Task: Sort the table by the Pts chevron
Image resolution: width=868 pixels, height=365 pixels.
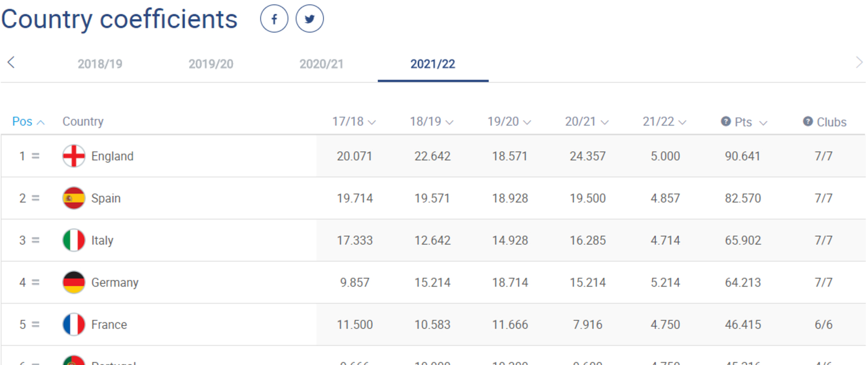Action: click(763, 123)
